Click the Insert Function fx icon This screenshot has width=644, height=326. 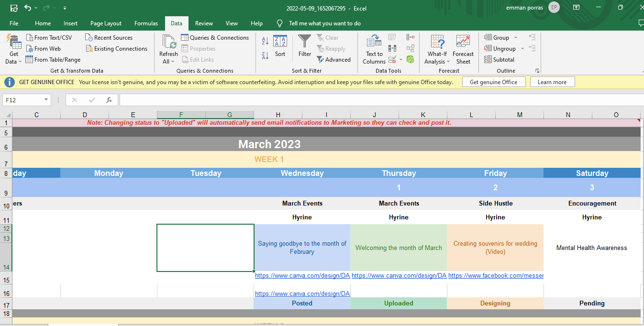(x=109, y=100)
